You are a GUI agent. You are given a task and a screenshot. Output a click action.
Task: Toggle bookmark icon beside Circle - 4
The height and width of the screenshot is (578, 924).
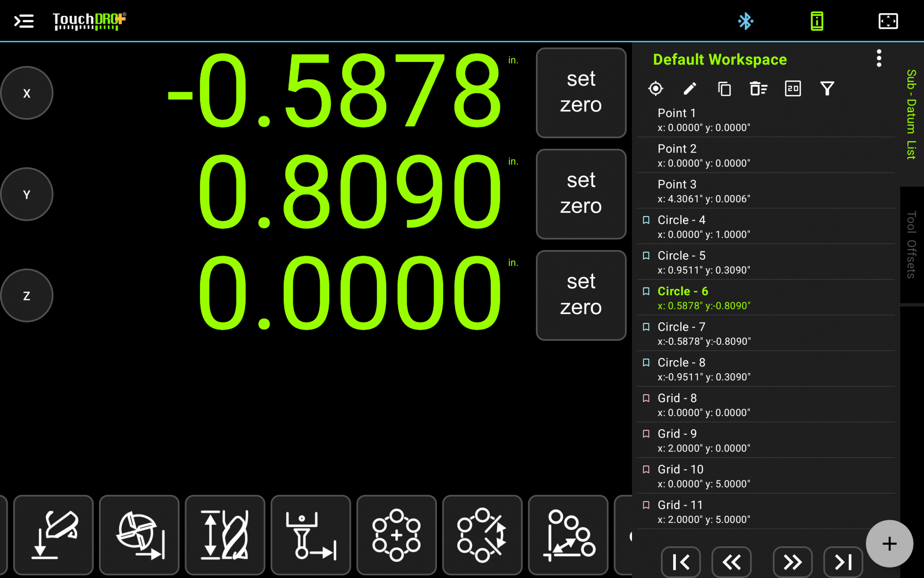(646, 220)
